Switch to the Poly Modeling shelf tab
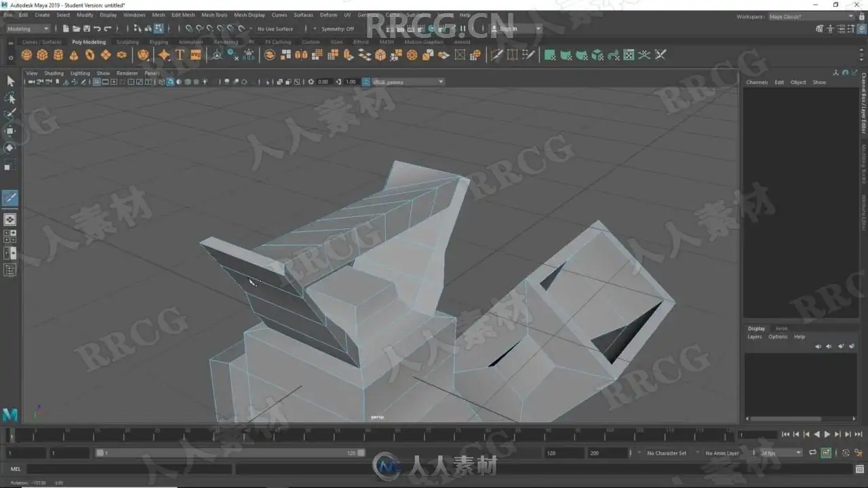 [89, 42]
